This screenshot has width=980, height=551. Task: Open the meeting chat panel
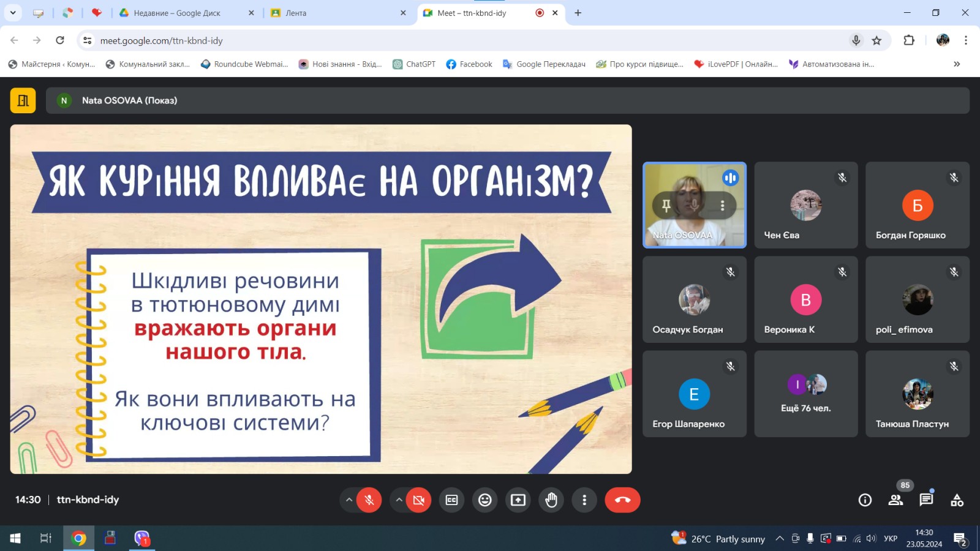pos(926,500)
